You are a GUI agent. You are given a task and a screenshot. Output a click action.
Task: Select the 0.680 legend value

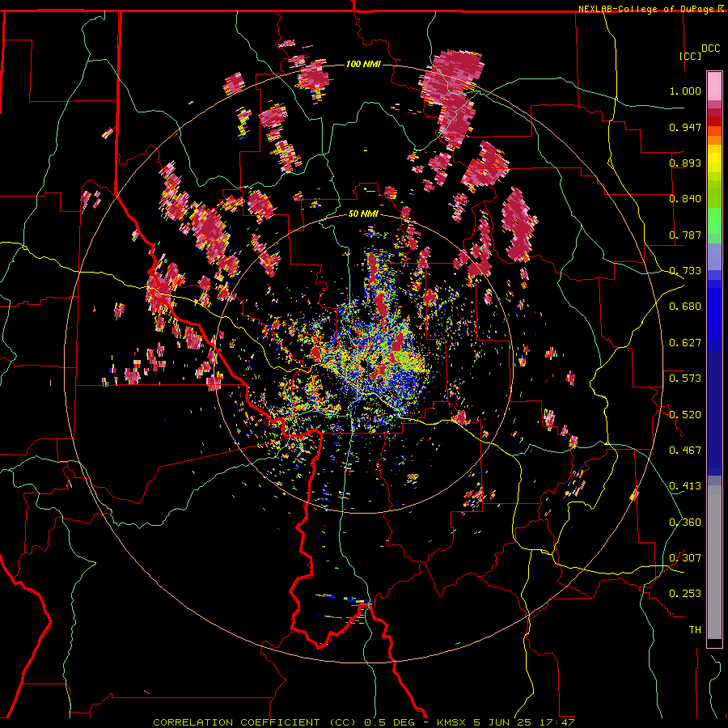pos(685,307)
